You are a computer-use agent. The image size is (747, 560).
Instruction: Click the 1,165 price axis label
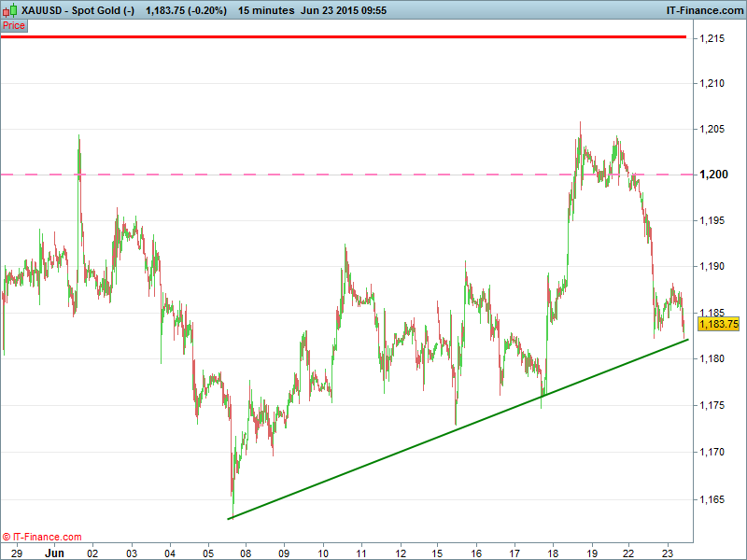(x=713, y=499)
